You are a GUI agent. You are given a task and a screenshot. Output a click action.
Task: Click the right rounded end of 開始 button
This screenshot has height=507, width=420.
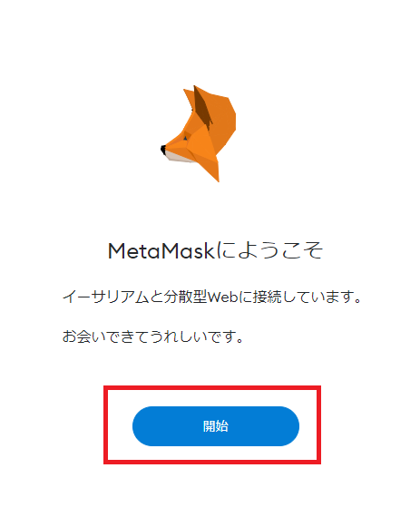click(x=288, y=426)
